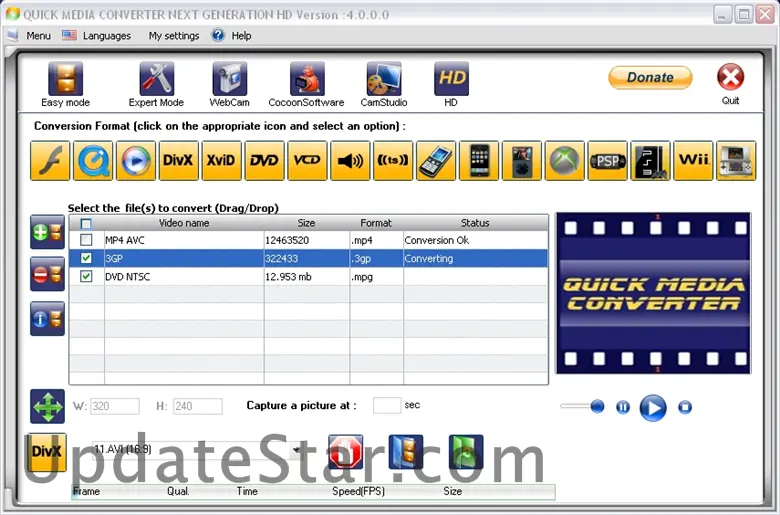
Task: Uncheck the 3GP file checkbox
Action: coord(86,258)
